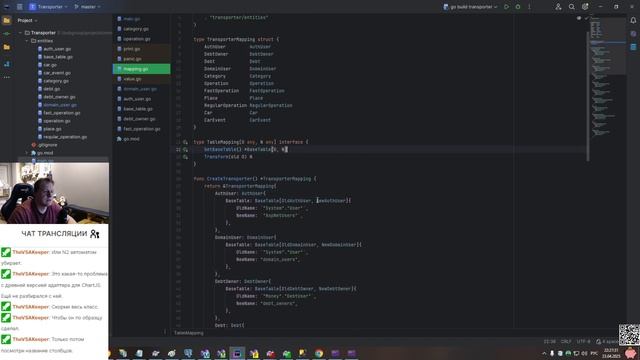Screen dimensions: 640x360
Task: Click GetBaseTable method gutter icon
Action: 185,149
